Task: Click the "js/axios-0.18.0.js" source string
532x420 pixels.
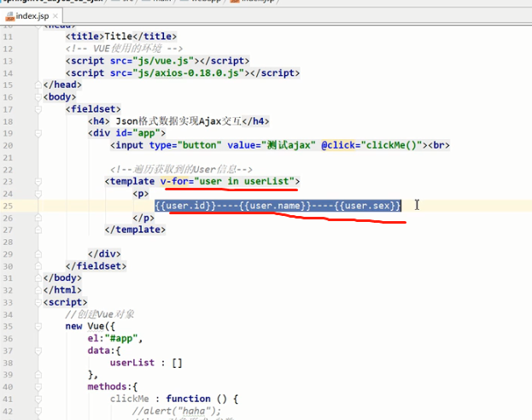Action: click(x=189, y=73)
